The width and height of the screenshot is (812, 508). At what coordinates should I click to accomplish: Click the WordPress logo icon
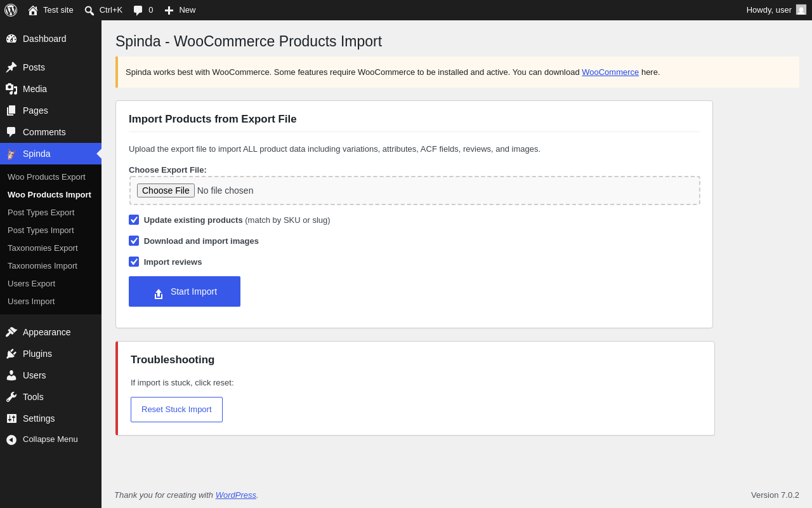pos(11,10)
